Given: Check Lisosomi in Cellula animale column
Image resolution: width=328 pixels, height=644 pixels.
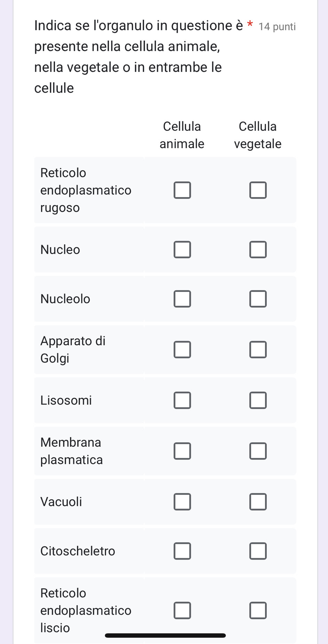Looking at the screenshot, I should point(182,400).
